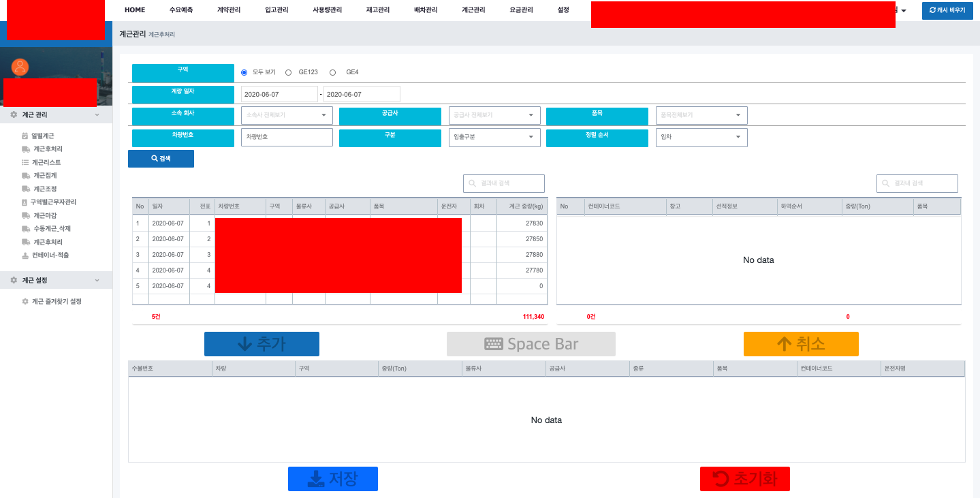Image resolution: width=980 pixels, height=498 pixels.
Task: Open 구역별근무자관리 in the sidebar
Action: 52,202
